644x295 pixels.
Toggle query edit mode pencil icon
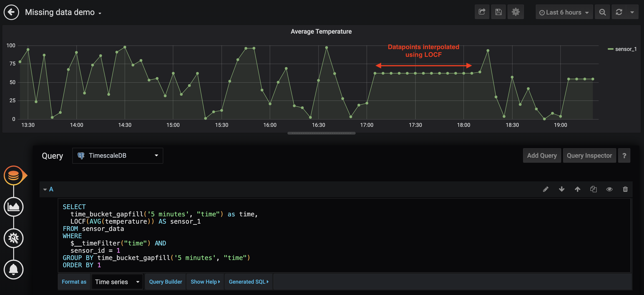[x=546, y=189]
